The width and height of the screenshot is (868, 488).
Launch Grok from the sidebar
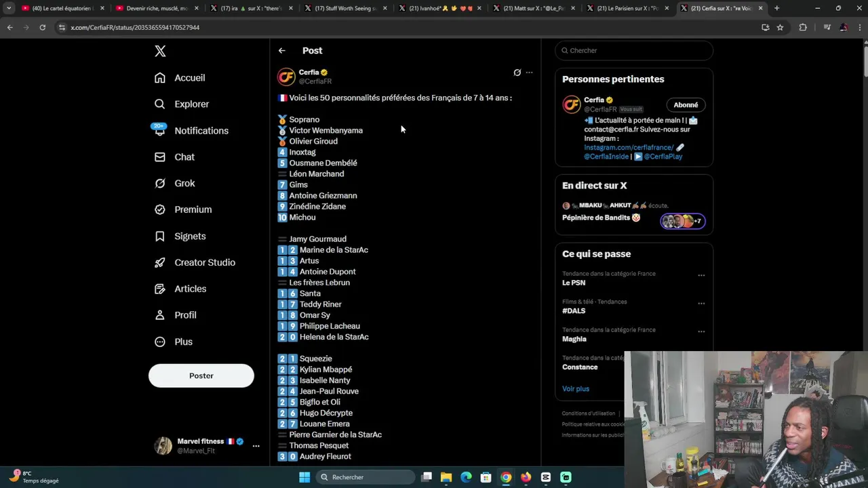[x=174, y=184]
